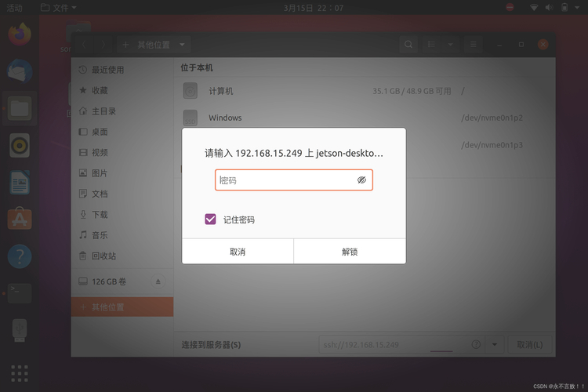Select 收藏 starred in sidebar

[x=122, y=90]
